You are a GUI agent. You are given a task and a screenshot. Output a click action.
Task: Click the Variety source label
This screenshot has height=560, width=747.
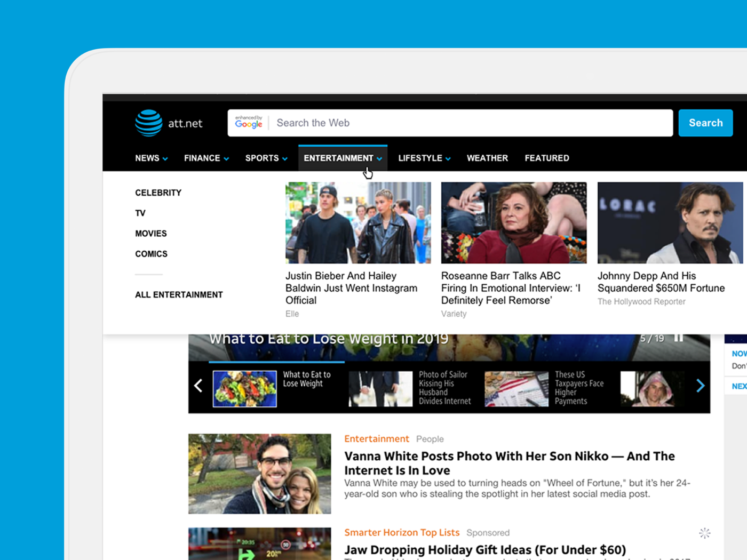(x=454, y=314)
